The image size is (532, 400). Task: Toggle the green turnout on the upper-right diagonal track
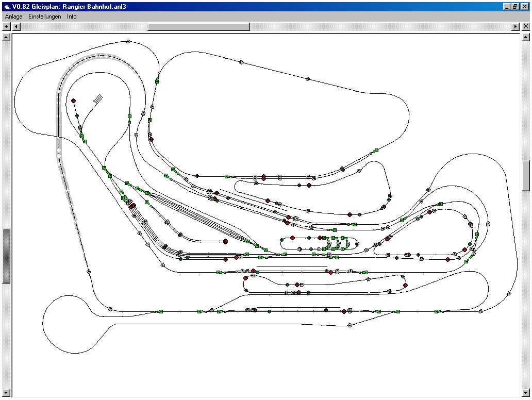tap(376, 150)
